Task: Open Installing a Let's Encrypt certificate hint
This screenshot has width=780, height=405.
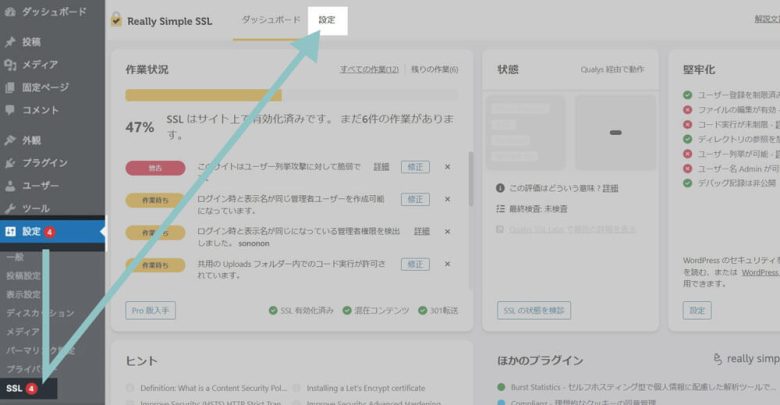Action: tap(366, 388)
